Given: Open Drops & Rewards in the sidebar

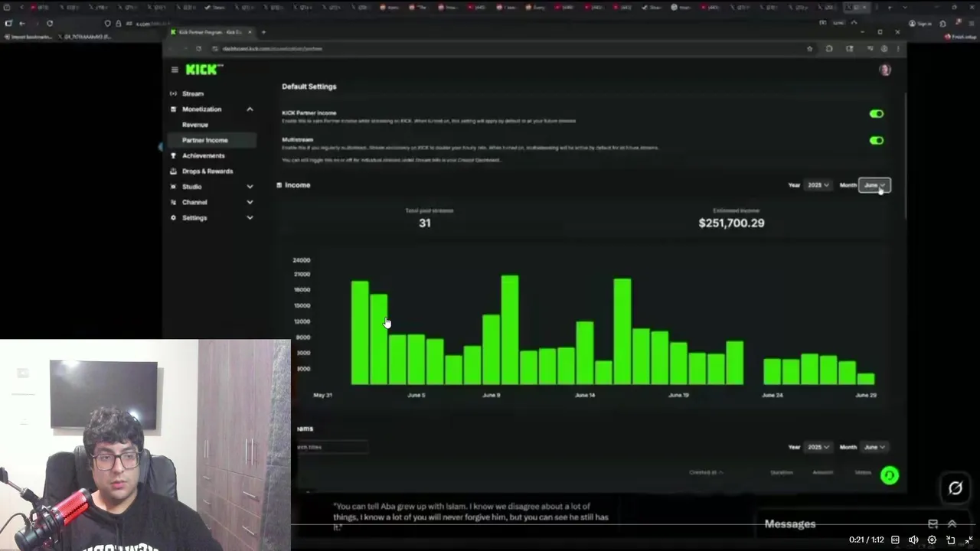Looking at the screenshot, I should point(207,171).
